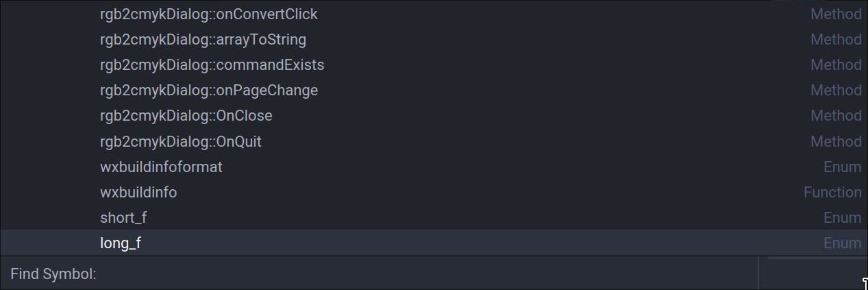The width and height of the screenshot is (868, 290).
Task: Choose the wxbuildinfo function entry
Action: (138, 192)
